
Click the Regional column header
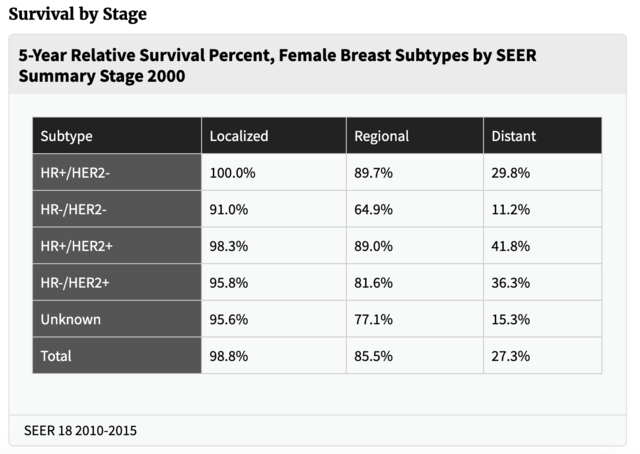pyautogui.click(x=415, y=136)
